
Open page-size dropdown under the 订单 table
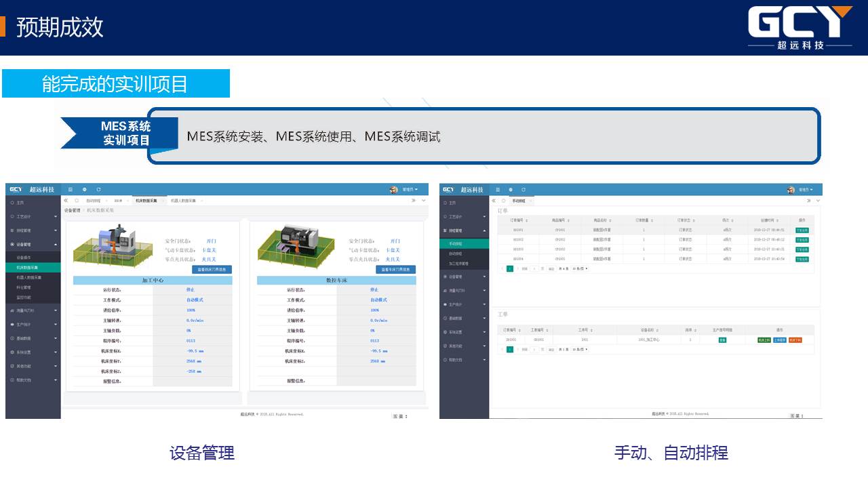pyautogui.click(x=580, y=268)
